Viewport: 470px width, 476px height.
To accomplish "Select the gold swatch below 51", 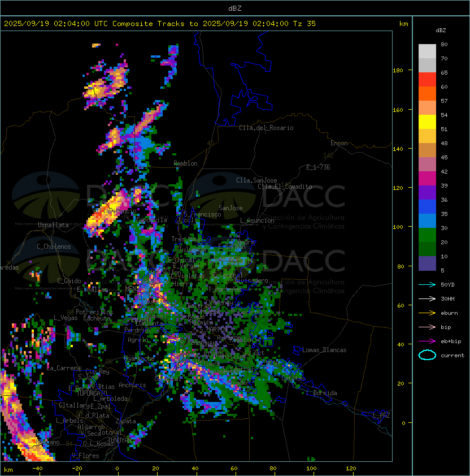I will coord(427,136).
